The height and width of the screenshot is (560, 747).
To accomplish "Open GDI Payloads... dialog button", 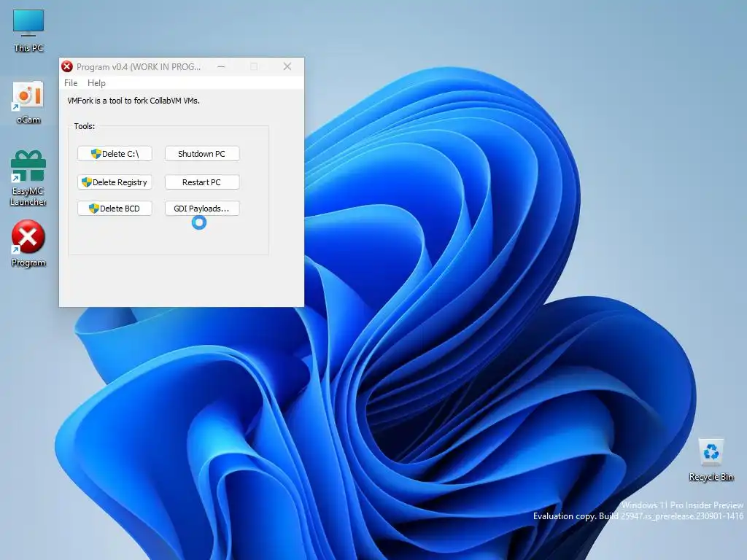I will (202, 209).
